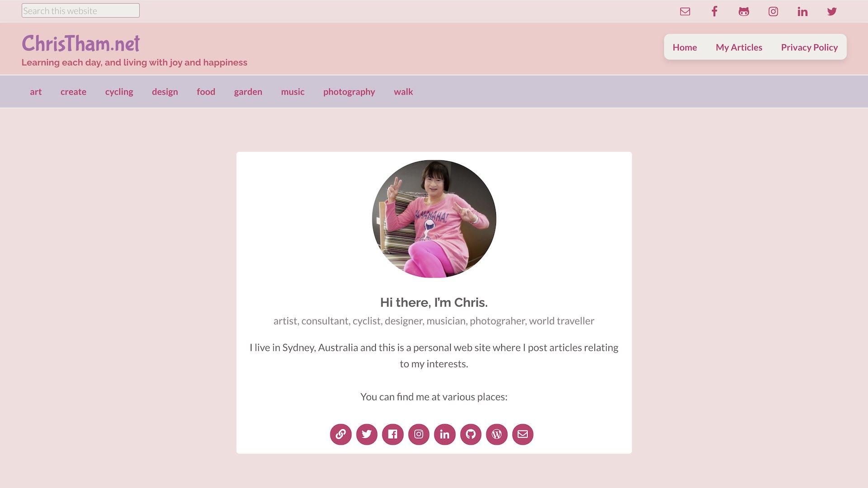Select the photography category link
868x488 pixels.
(349, 92)
